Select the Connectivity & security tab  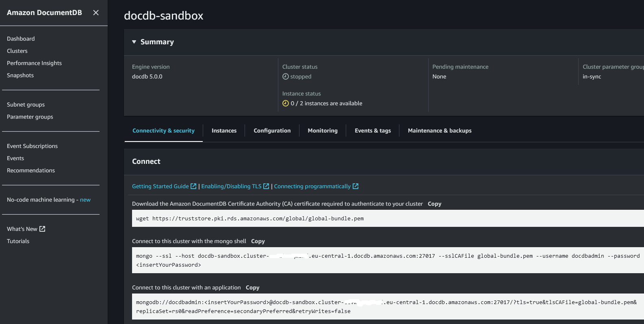click(163, 130)
